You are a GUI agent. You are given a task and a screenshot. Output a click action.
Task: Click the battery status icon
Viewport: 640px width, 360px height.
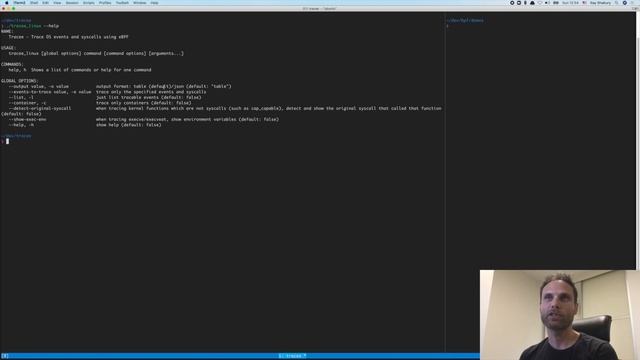(556, 2)
